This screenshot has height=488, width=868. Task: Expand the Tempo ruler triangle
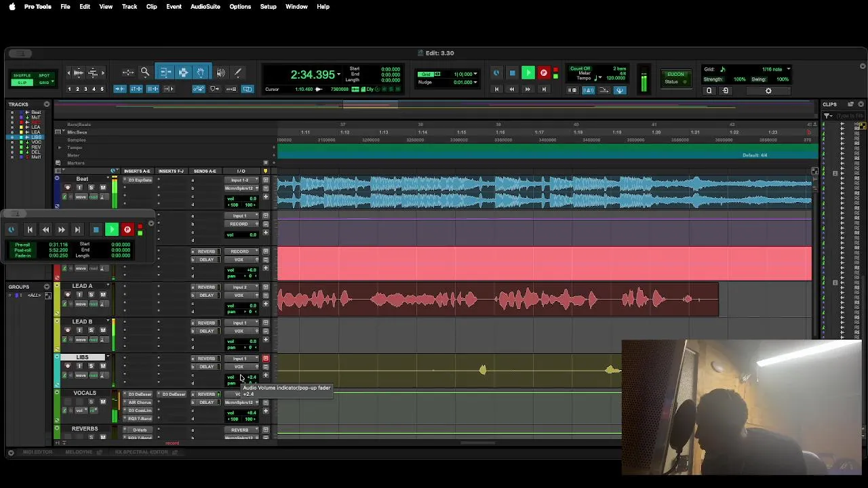60,147
